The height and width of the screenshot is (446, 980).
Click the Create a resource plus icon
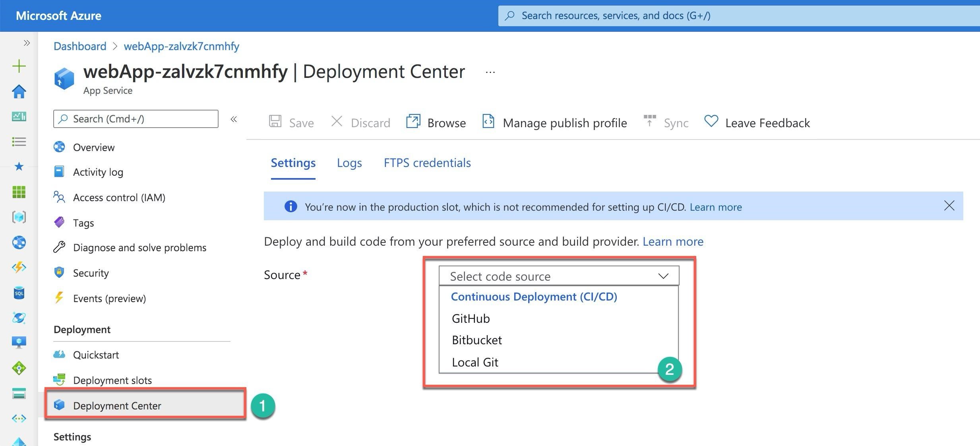(19, 66)
